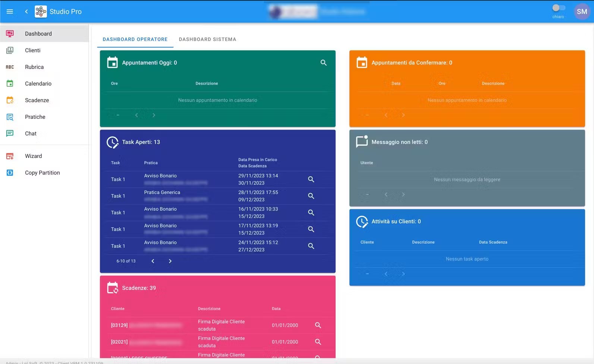
Task: Open the hamburger menu
Action: (10, 12)
